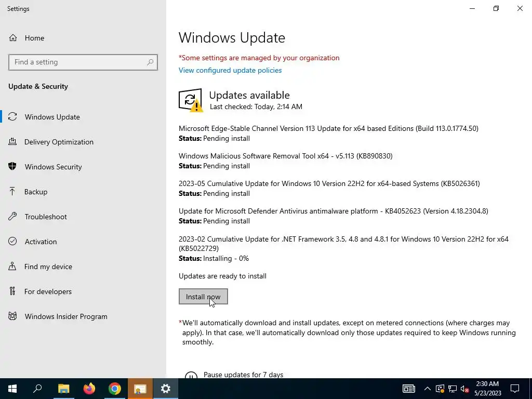Launch Google Chrome from the taskbar
Screen dimensions: 532x399
115,389
